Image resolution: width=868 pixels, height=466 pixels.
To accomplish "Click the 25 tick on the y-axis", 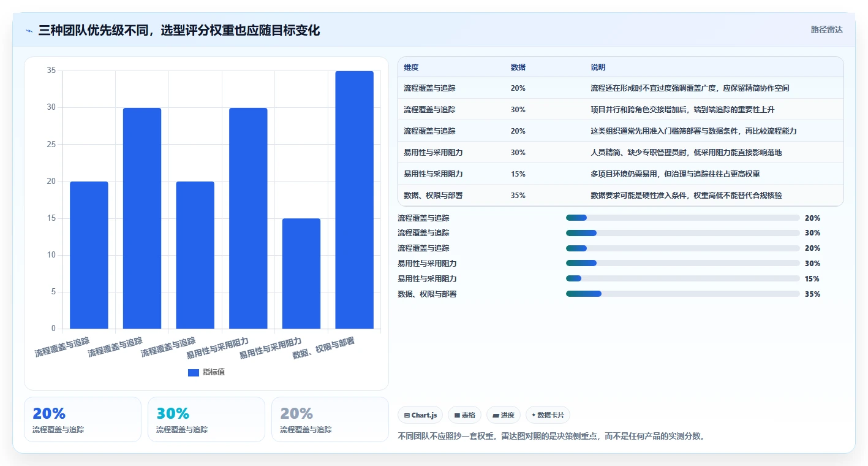I will (x=51, y=145).
